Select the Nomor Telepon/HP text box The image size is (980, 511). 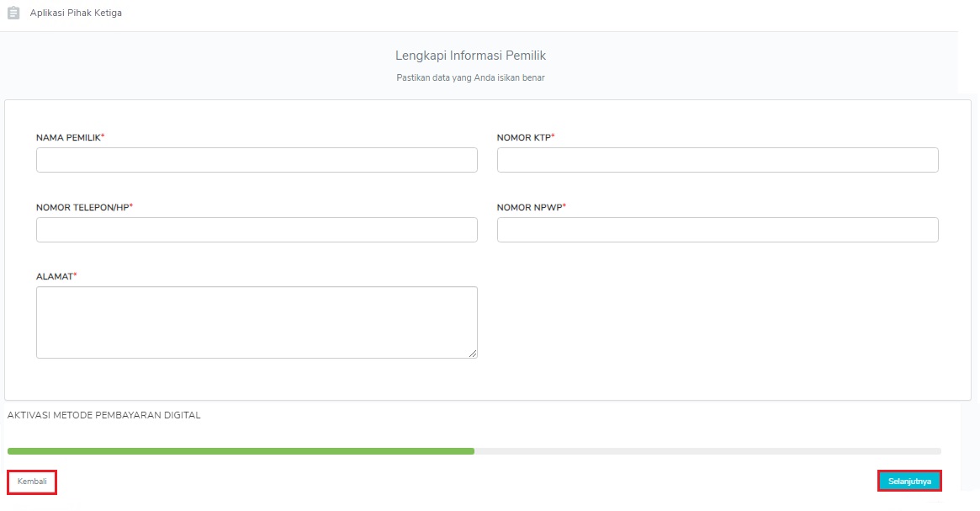257,230
